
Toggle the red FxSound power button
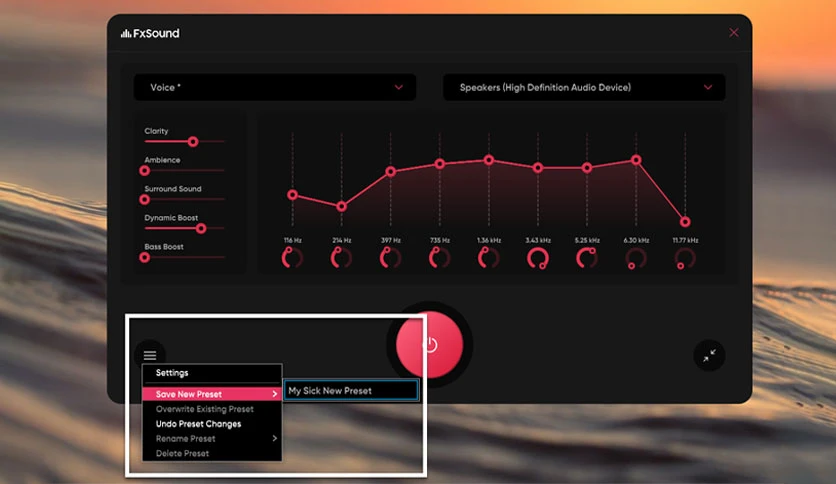coord(430,344)
